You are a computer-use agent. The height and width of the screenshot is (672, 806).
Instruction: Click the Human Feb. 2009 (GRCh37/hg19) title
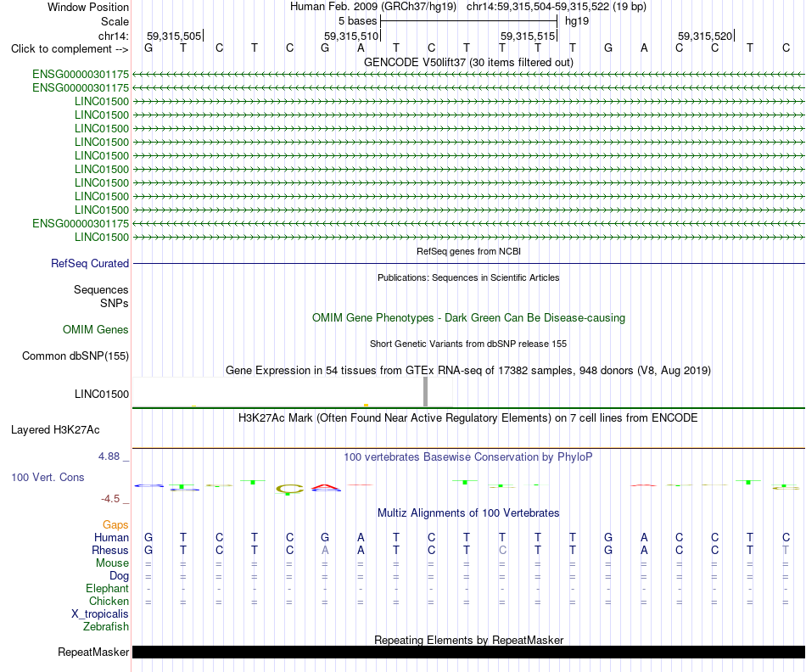(373, 7)
